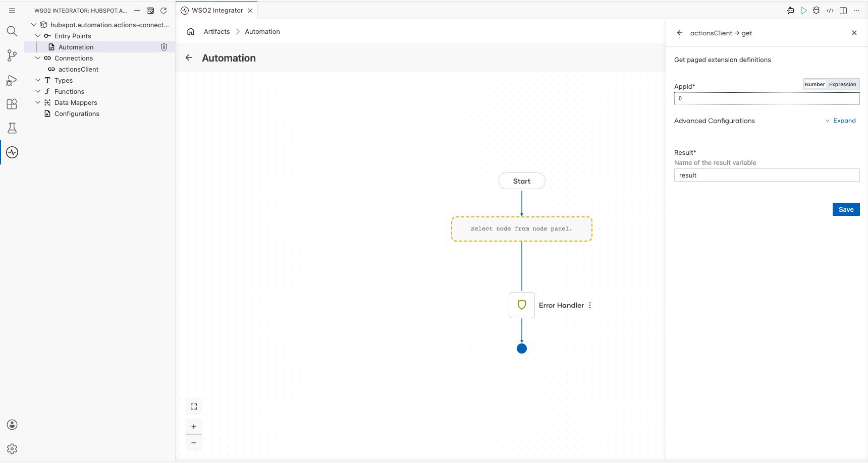Click the blue end node circle
The width and height of the screenshot is (868, 463).
click(522, 349)
